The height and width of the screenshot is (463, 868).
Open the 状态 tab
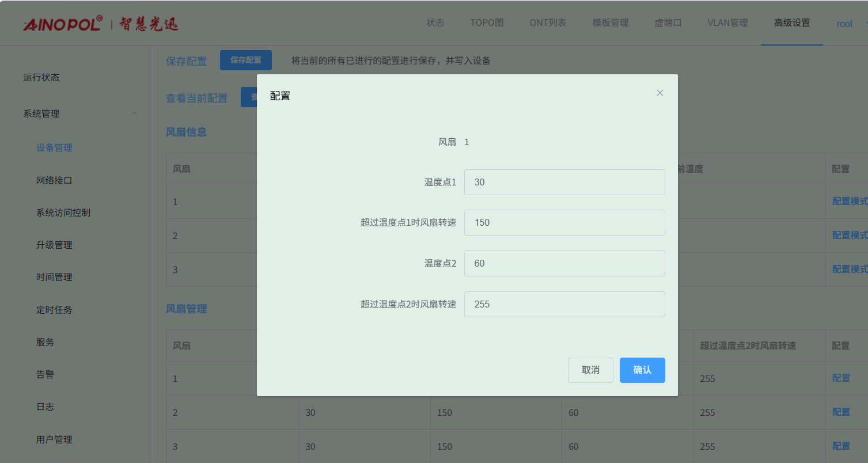point(435,23)
